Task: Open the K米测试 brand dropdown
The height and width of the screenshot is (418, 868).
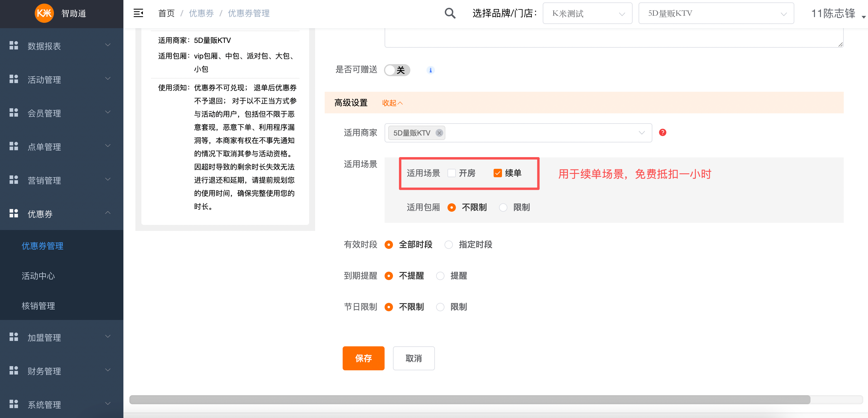Action: (x=587, y=13)
